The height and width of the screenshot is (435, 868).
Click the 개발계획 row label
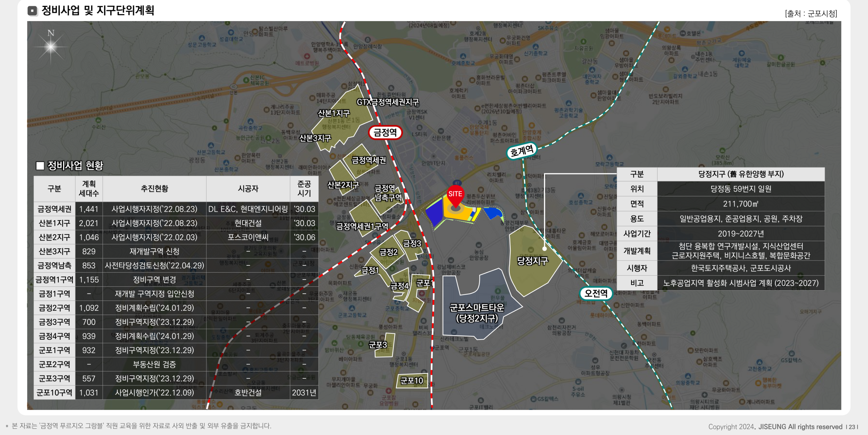pos(637,251)
